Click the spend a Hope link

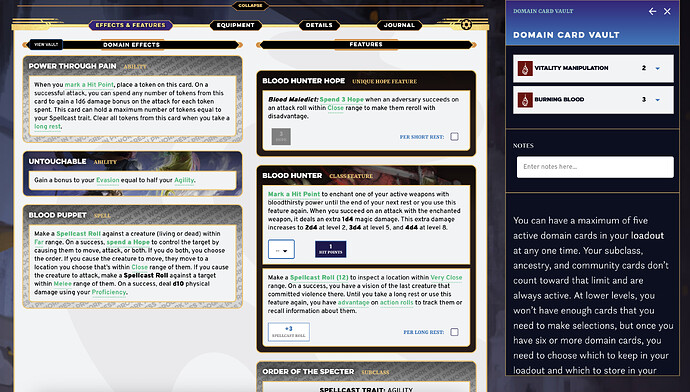pyautogui.click(x=128, y=242)
